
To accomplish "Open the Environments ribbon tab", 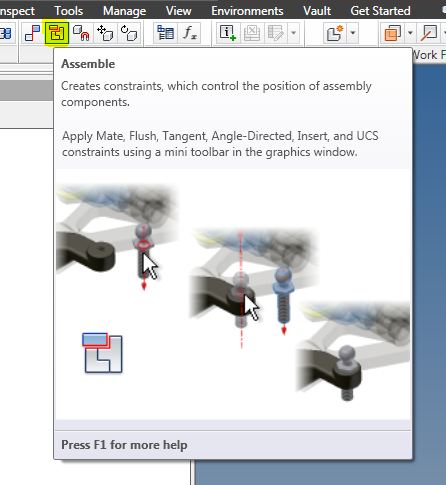I will [247, 11].
